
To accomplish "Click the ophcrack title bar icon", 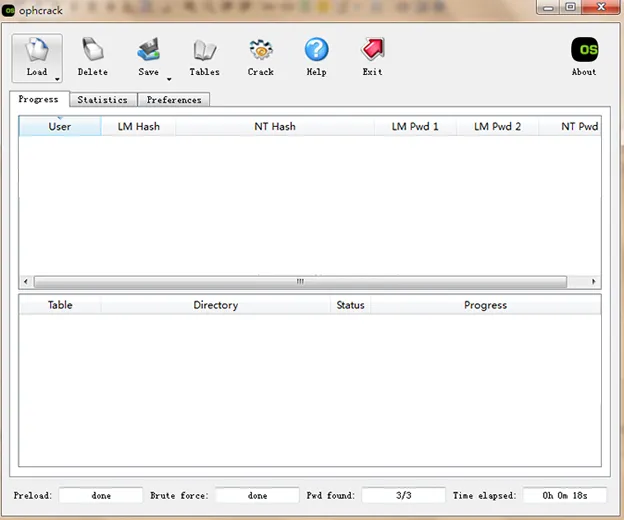I will tap(8, 10).
